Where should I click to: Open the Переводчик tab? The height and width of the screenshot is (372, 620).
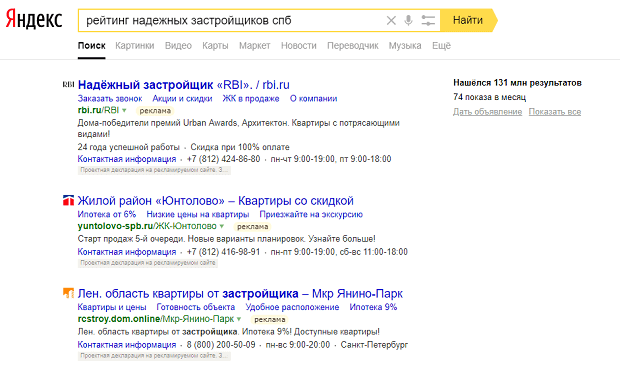click(353, 46)
